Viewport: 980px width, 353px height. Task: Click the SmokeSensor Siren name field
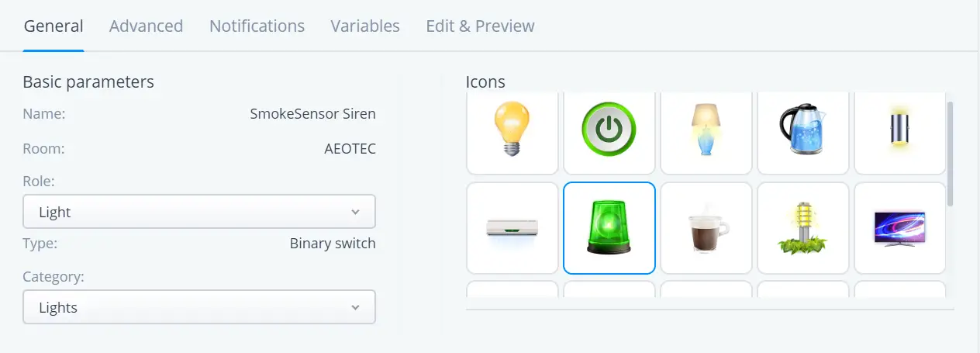tap(312, 114)
